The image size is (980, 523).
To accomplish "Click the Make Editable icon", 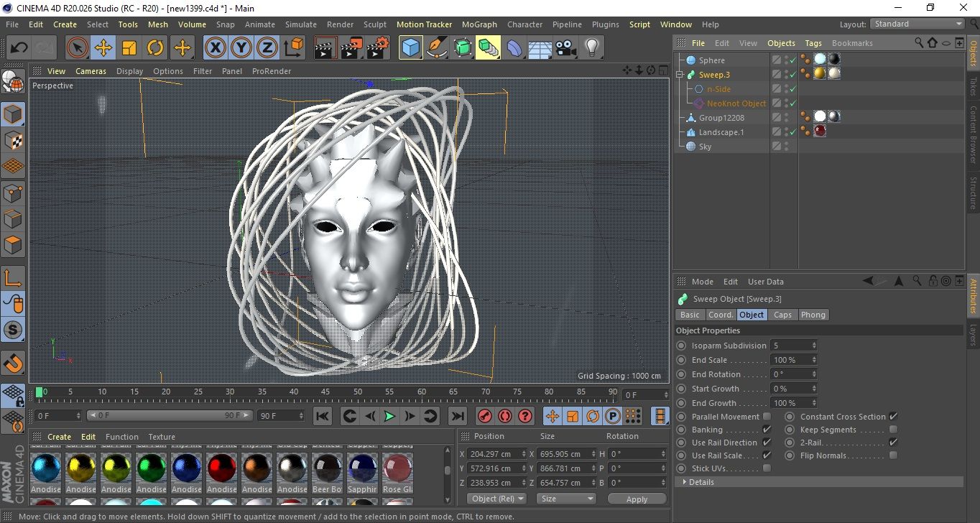I will [13, 83].
